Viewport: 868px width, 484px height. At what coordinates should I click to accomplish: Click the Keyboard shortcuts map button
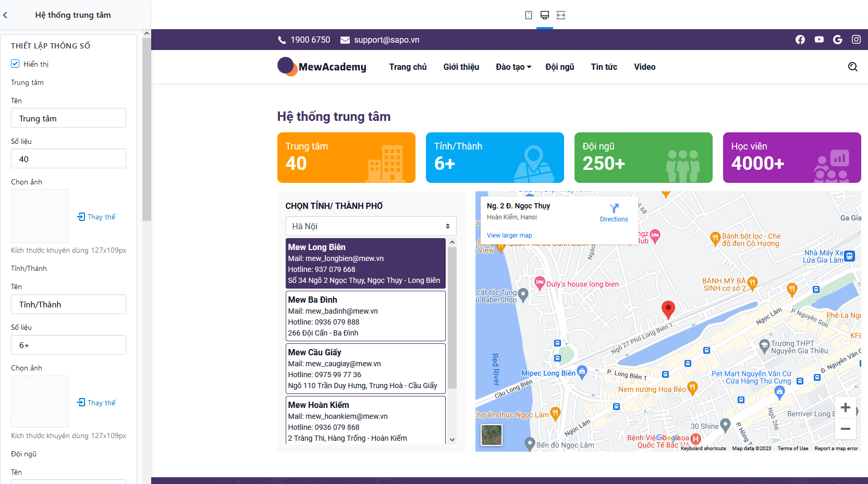tap(703, 449)
